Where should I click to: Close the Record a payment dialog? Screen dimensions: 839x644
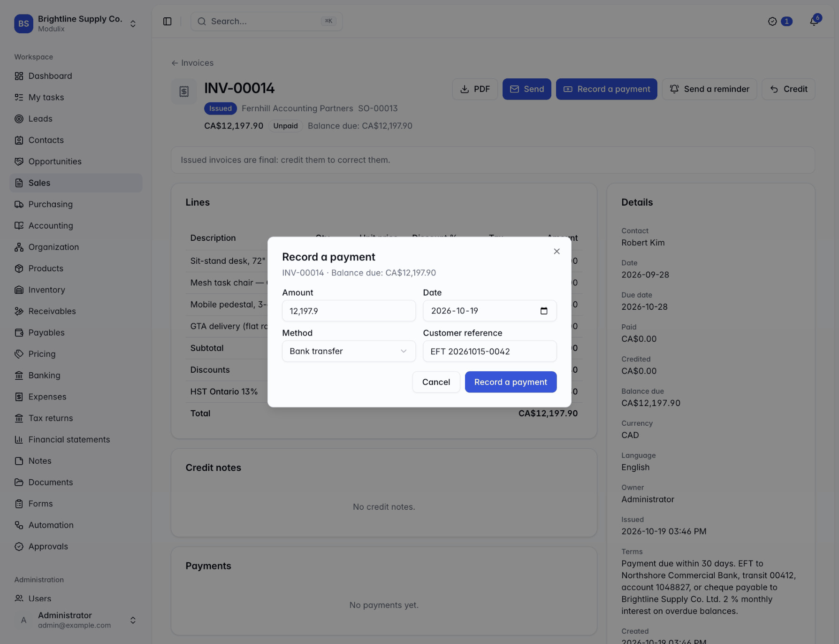pyautogui.click(x=557, y=251)
